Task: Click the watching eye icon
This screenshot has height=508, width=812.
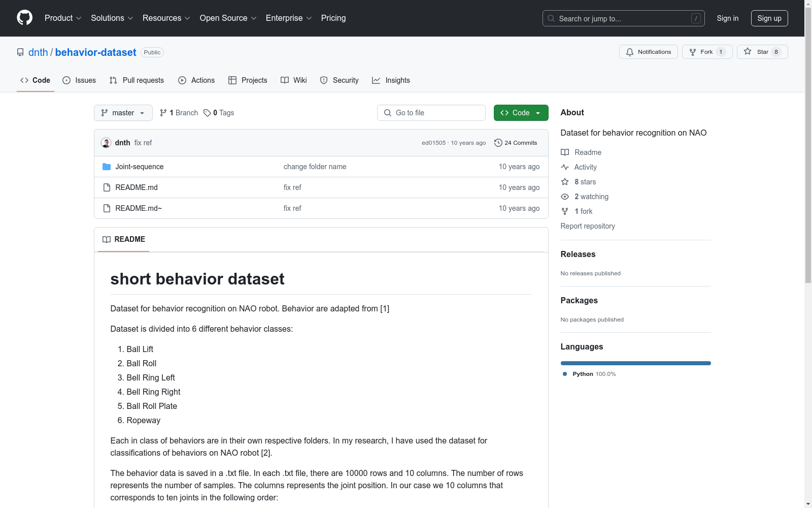Action: coord(565,197)
